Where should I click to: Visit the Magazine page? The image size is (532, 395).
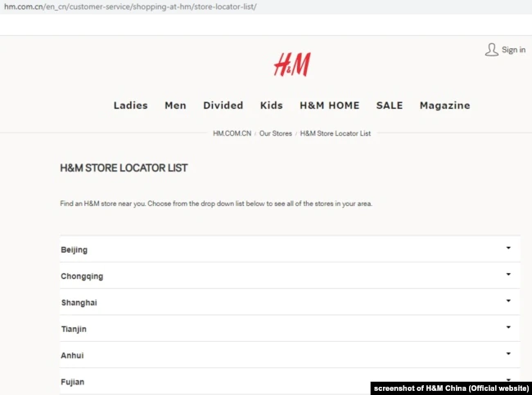[x=444, y=105]
